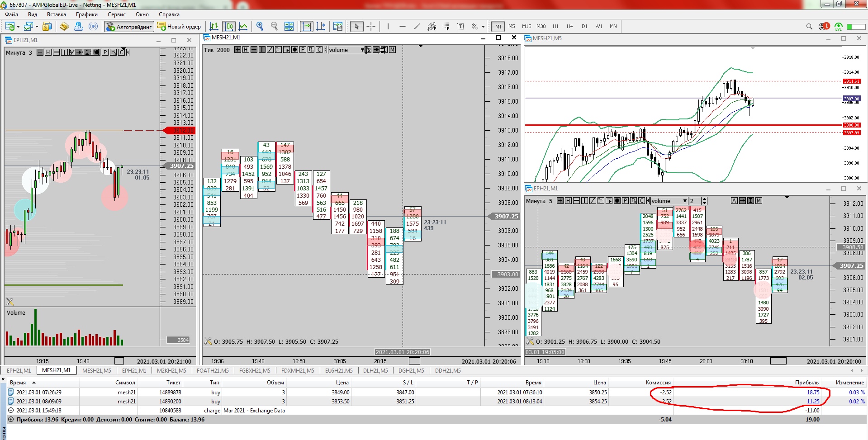
Task: Toggle M1 timeframe button
Action: coord(498,26)
